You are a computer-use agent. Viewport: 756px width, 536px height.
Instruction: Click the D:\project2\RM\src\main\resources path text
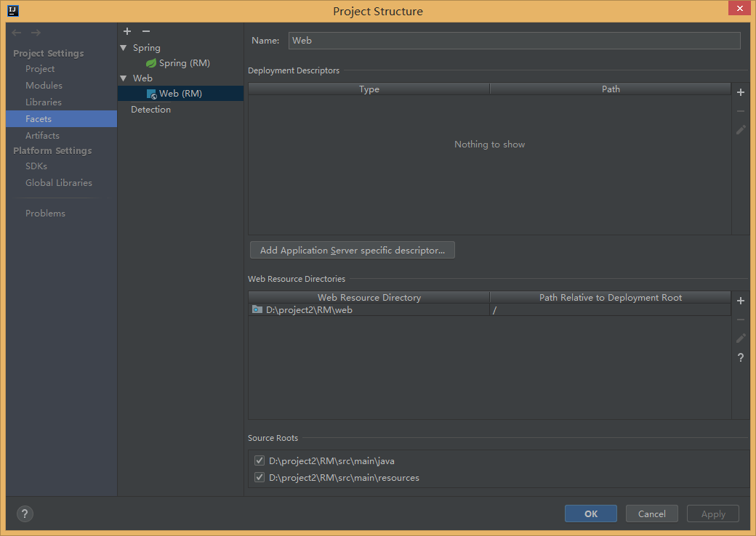click(345, 478)
